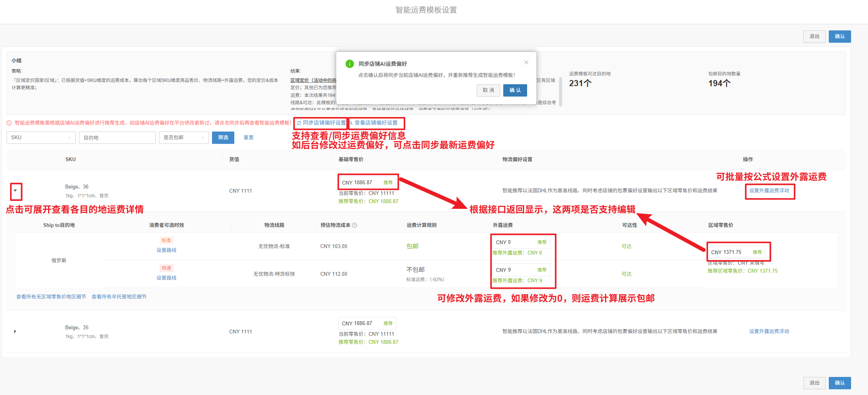868x395 pixels.
Task: Click the magnifier icon beside 查看店铺偏好设置
Action: (x=351, y=123)
